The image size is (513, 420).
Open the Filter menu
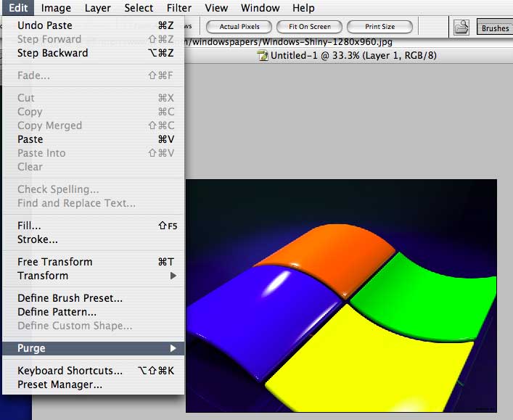coord(179,7)
